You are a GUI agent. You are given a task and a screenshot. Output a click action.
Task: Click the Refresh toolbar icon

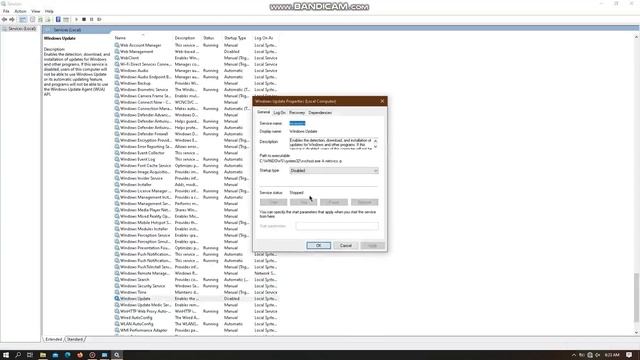(40, 20)
